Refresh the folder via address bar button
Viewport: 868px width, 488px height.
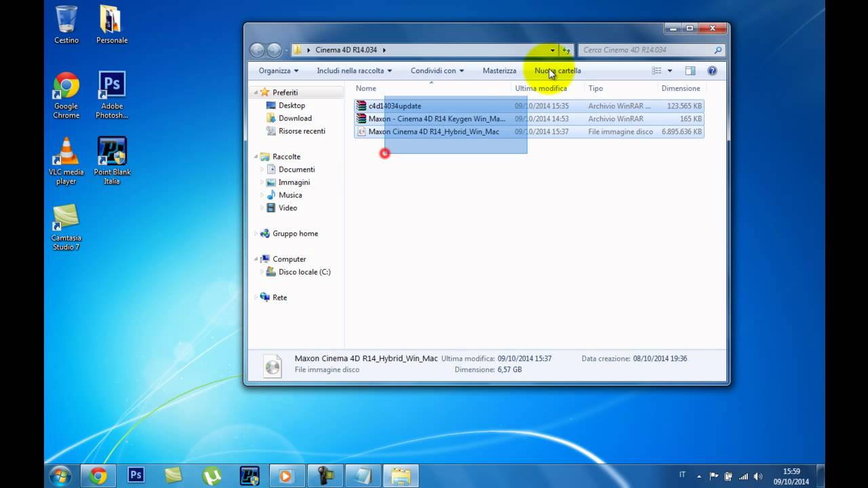click(566, 50)
